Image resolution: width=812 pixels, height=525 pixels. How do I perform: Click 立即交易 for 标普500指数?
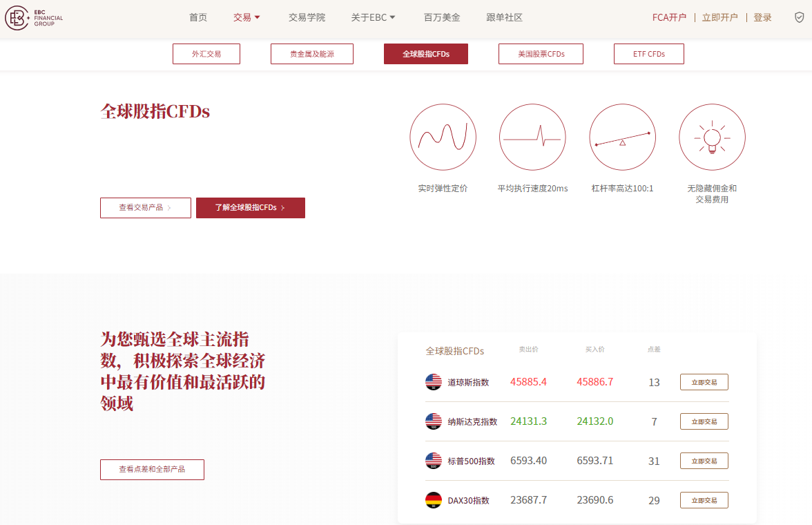(x=704, y=461)
